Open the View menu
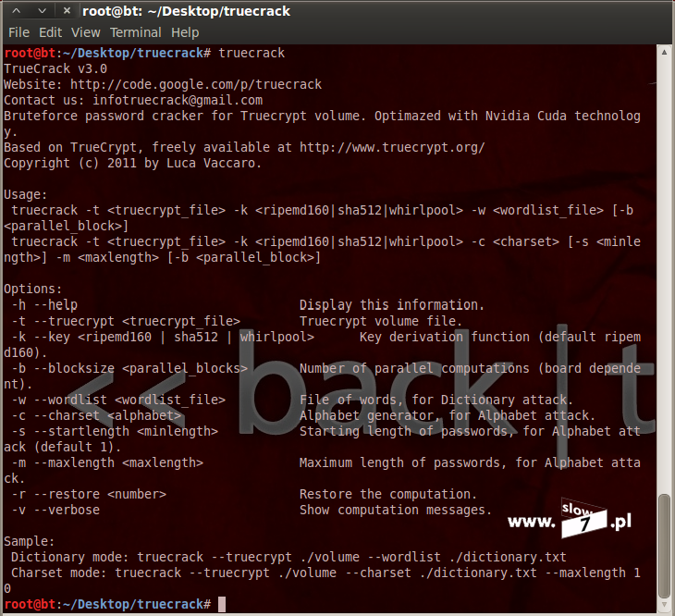 pyautogui.click(x=86, y=32)
